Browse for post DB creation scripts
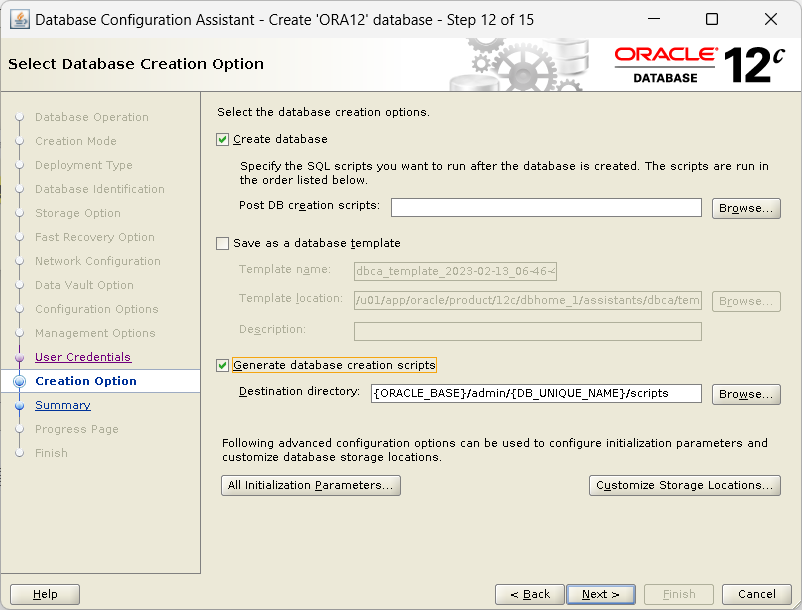The height and width of the screenshot is (610, 802). (x=746, y=208)
